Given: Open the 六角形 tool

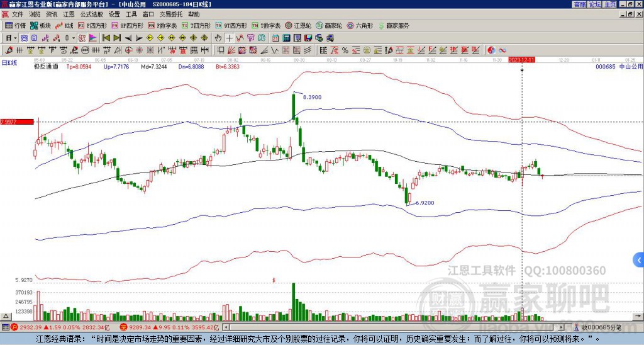Looking at the screenshot, I should point(360,25).
